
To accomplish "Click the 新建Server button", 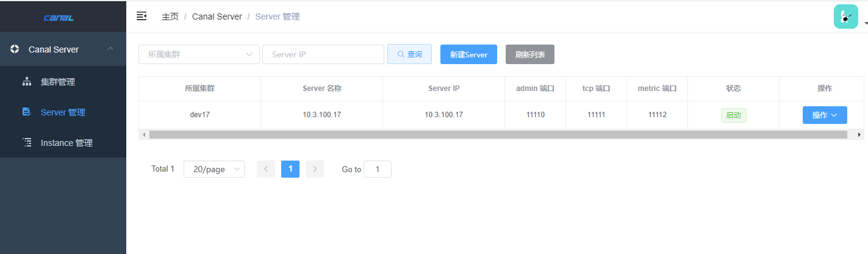I will [x=468, y=54].
